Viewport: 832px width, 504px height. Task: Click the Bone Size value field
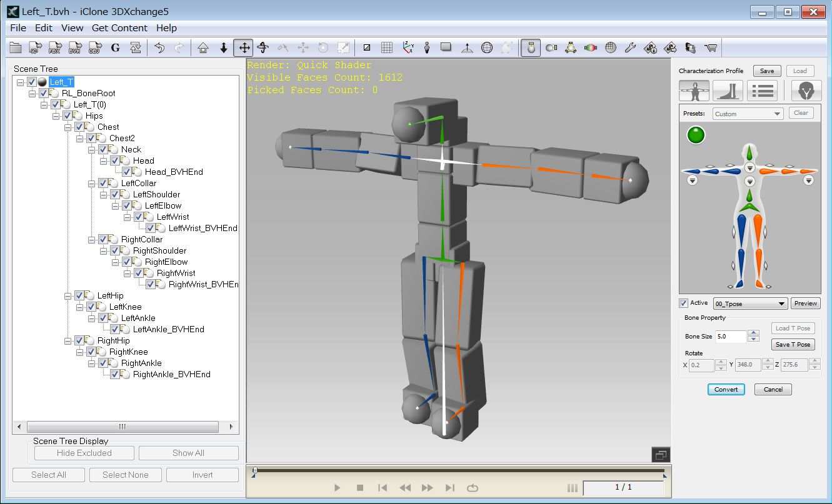pyautogui.click(x=730, y=336)
